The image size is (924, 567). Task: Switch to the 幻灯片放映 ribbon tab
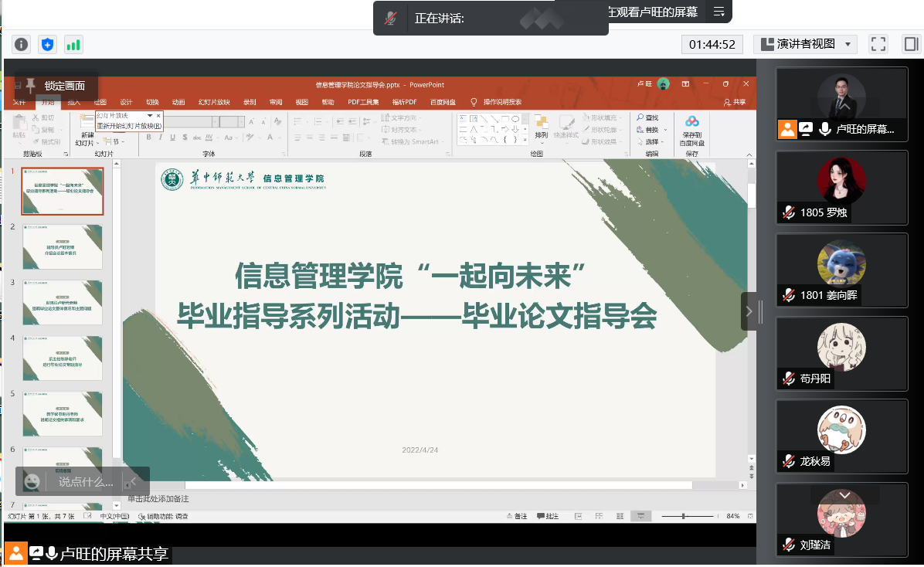tap(214, 102)
